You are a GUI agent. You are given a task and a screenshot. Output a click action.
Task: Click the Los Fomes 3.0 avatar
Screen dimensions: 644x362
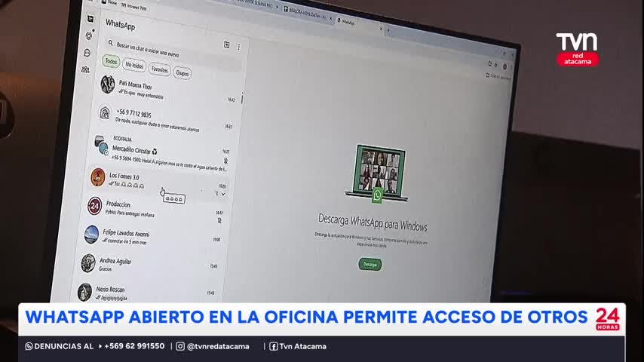pos(98,177)
